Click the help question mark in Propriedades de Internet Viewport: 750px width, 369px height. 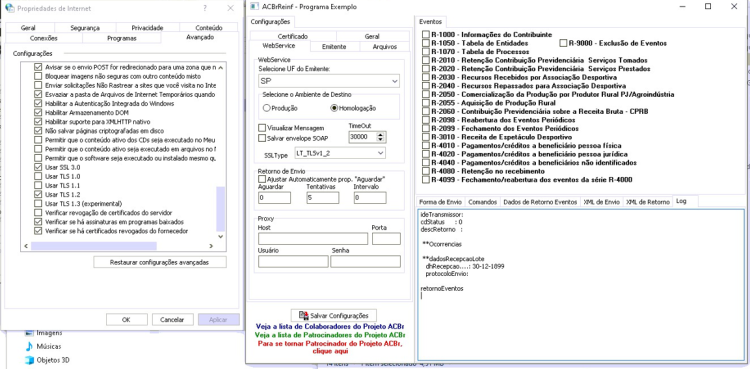coord(205,8)
